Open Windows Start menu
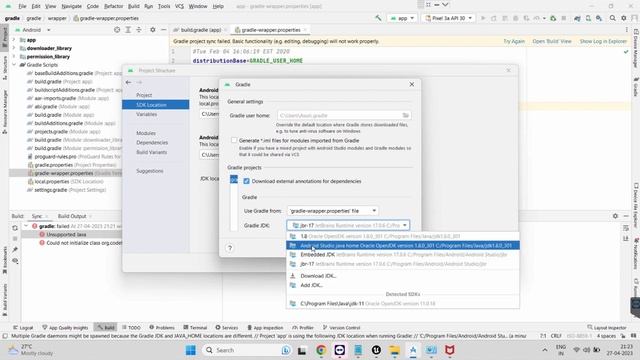The height and width of the screenshot is (360, 640). coord(191,350)
